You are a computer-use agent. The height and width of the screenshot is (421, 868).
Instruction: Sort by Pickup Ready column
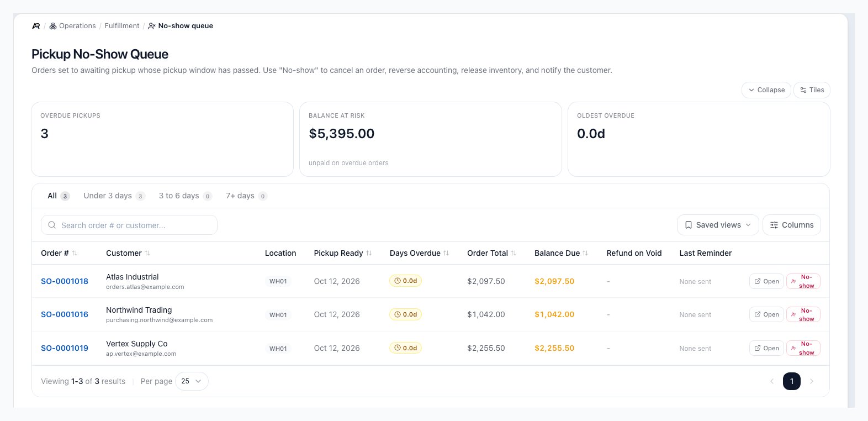coord(343,253)
